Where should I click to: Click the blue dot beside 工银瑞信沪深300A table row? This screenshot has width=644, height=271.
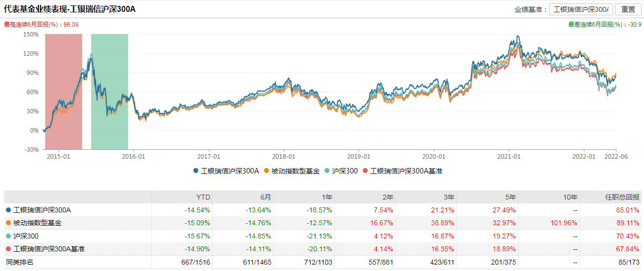(9, 210)
